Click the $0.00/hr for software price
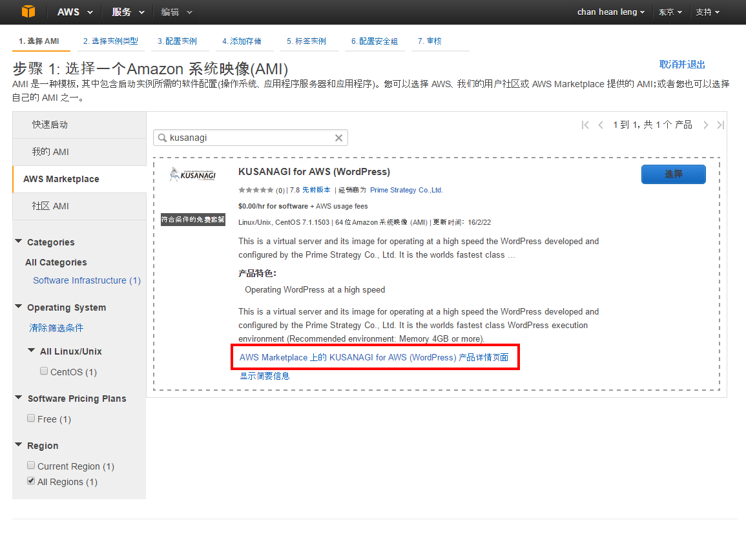This screenshot has width=746, height=560. (273, 206)
